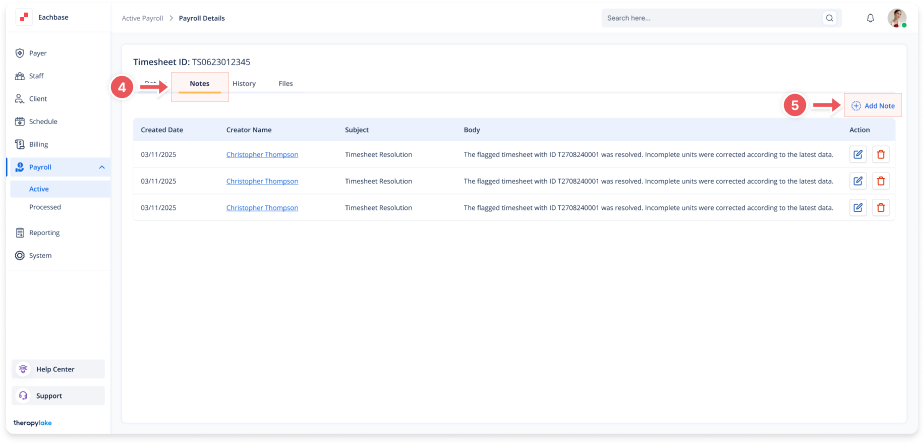
Task: Click the Subject column header
Action: pyautogui.click(x=357, y=130)
